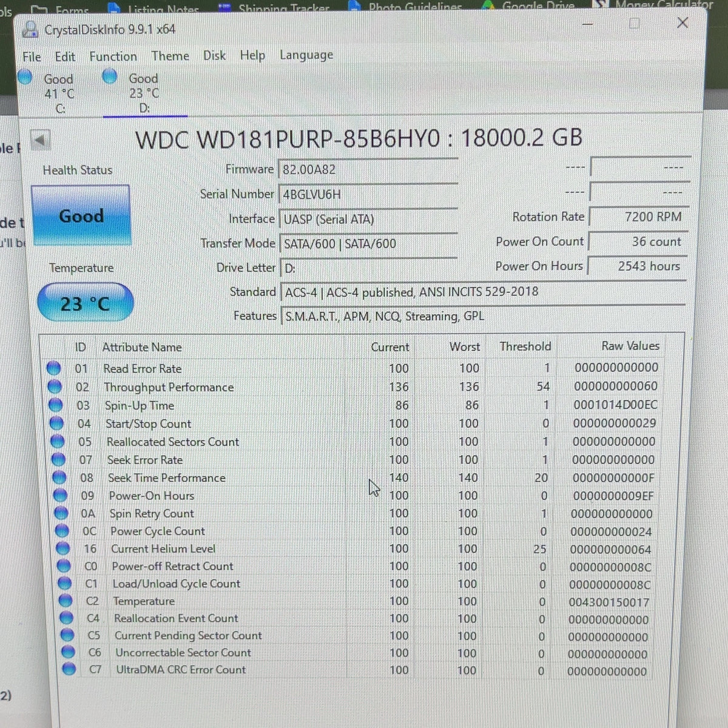Select the Spin-Up Time raw value 0001014D00EC
The height and width of the screenshot is (728, 728).
click(615, 405)
